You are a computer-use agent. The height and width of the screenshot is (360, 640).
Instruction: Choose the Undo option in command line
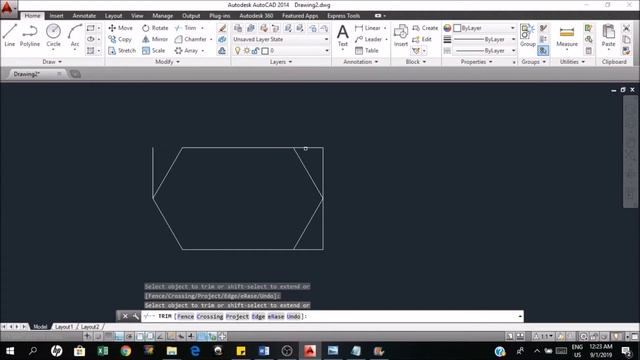293,316
